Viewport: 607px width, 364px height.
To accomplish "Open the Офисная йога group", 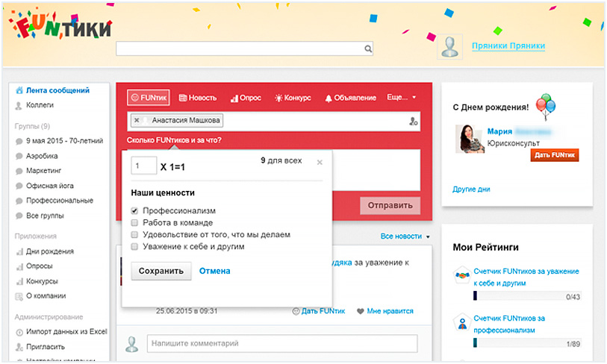I will 49,186.
